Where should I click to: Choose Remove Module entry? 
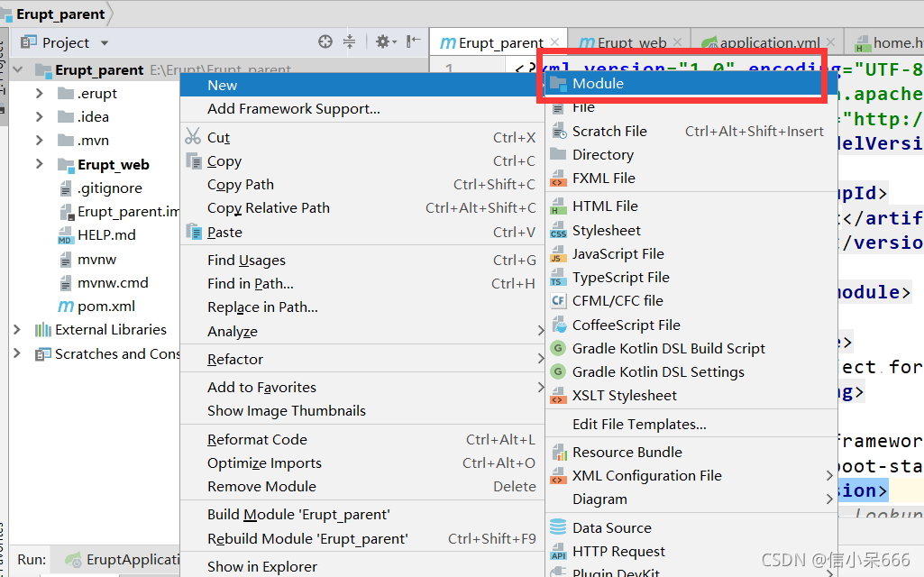pyautogui.click(x=362, y=486)
